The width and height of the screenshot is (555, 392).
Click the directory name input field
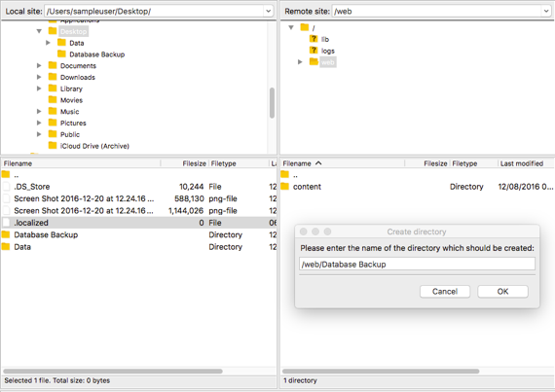click(417, 264)
